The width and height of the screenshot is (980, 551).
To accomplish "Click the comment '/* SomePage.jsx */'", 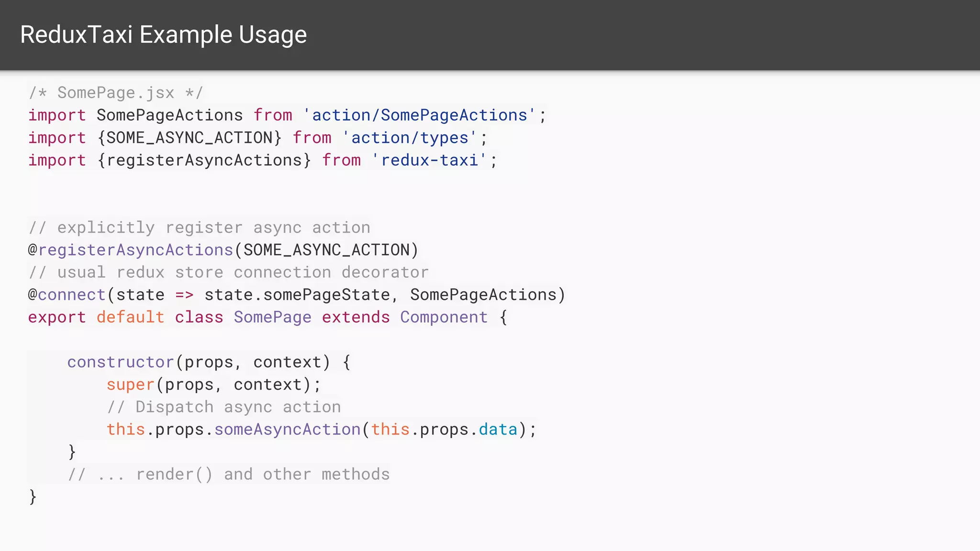I will click(x=116, y=92).
